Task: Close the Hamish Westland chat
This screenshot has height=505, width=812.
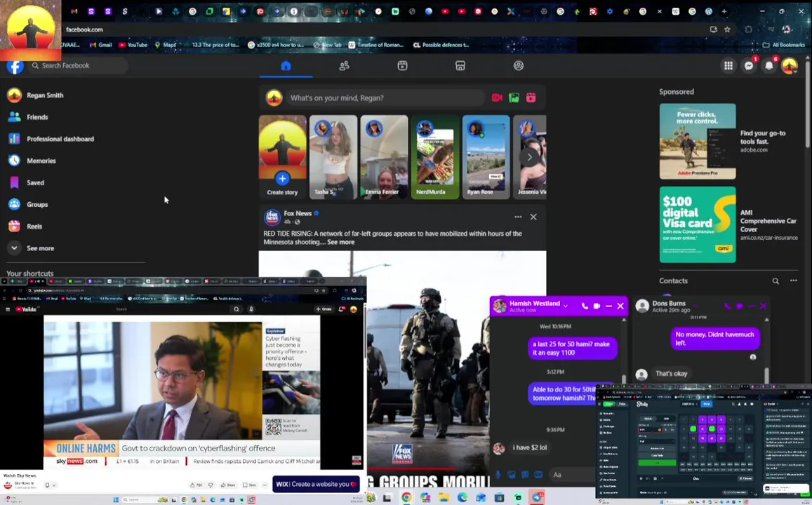Action: (620, 307)
